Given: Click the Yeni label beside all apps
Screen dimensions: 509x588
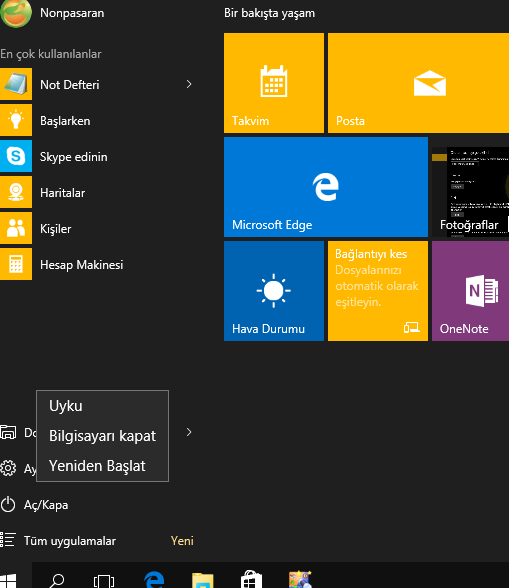Looking at the screenshot, I should (x=182, y=541).
